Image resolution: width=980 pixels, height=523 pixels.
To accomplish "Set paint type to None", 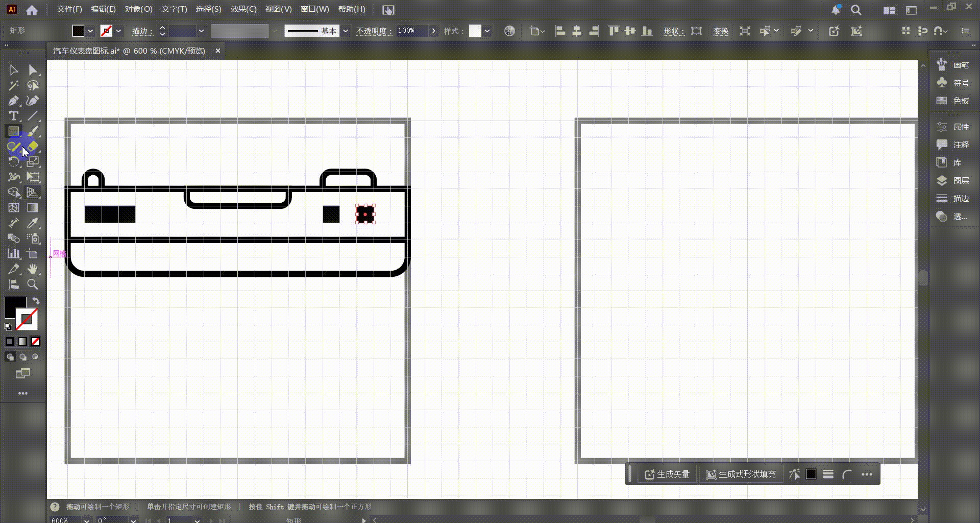I will [35, 341].
